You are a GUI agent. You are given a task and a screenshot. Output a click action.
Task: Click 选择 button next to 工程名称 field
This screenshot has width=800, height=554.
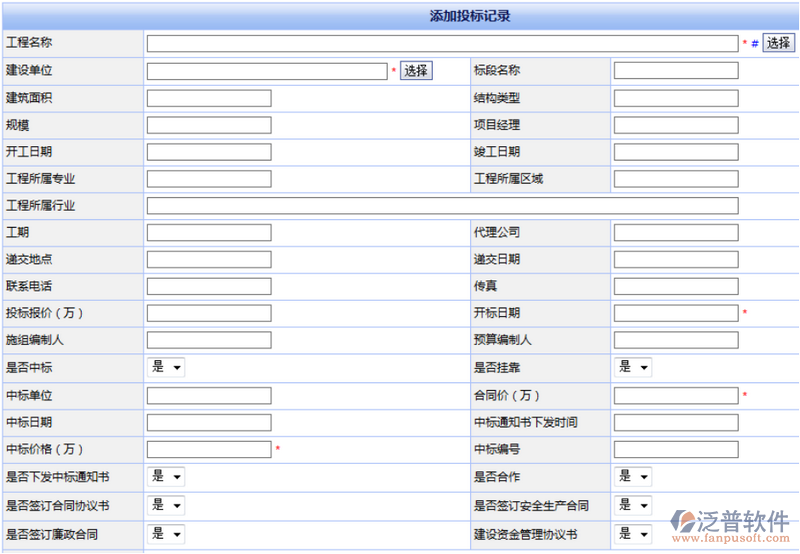pyautogui.click(x=778, y=43)
